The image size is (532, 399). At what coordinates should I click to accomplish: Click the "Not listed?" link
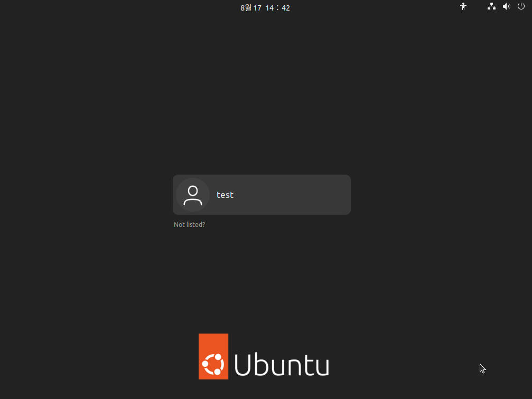pos(189,224)
